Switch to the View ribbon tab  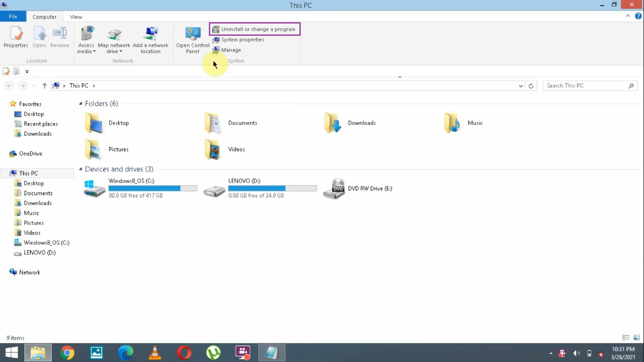[75, 16]
